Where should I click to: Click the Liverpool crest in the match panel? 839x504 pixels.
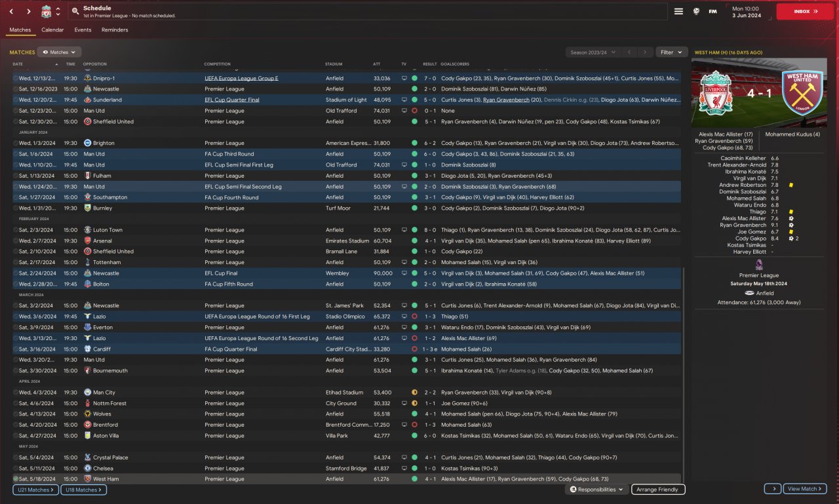coord(715,92)
